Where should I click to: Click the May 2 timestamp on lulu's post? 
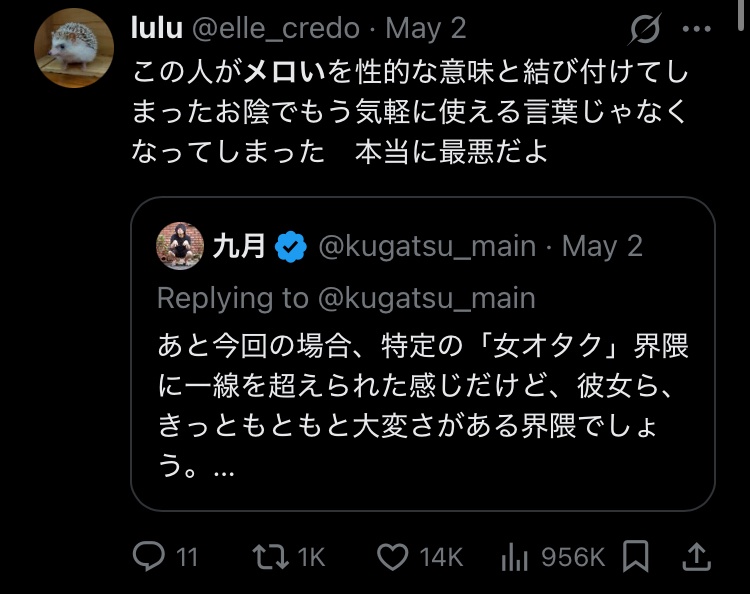[x=424, y=29]
